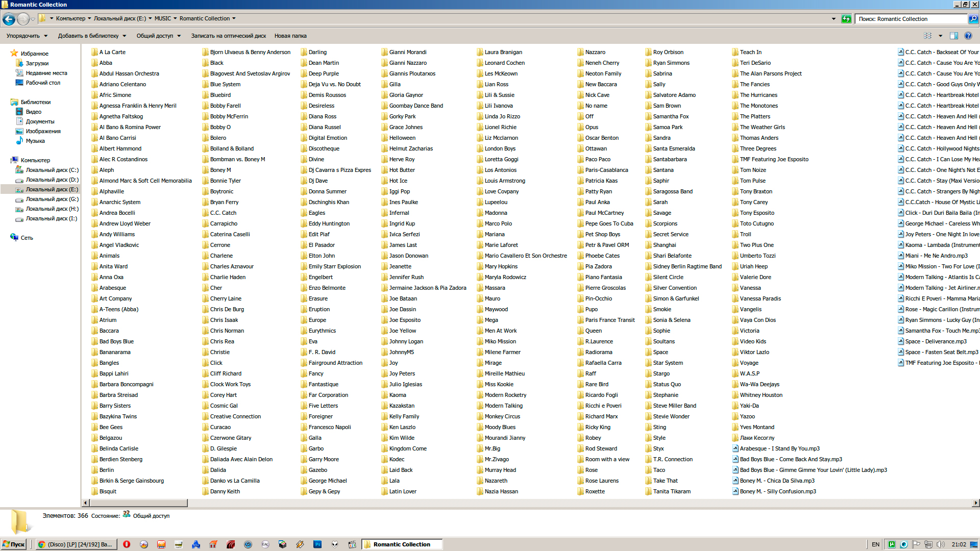The height and width of the screenshot is (551, 980).
Task: Click the Back navigation arrow
Action: click(x=9, y=19)
